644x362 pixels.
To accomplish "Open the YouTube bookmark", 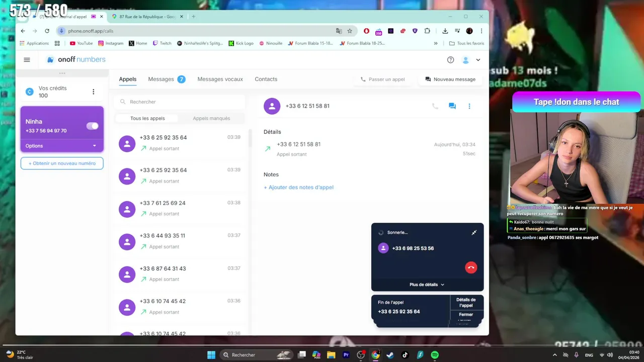I will tap(81, 43).
